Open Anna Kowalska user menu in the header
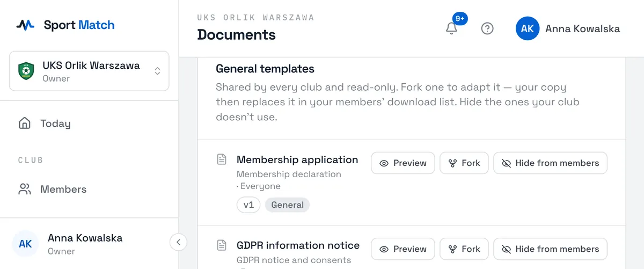The image size is (644, 269). pos(568,28)
